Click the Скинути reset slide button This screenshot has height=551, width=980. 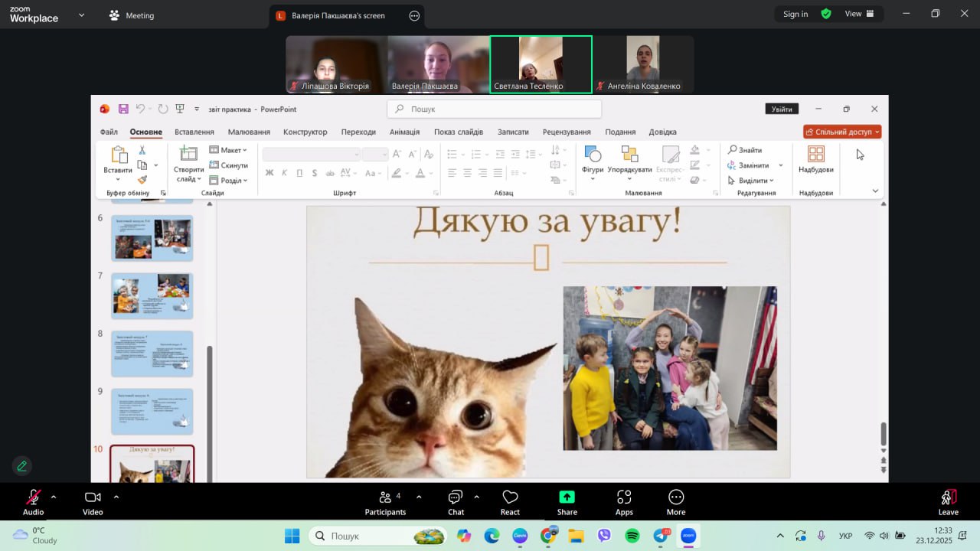[x=229, y=165]
